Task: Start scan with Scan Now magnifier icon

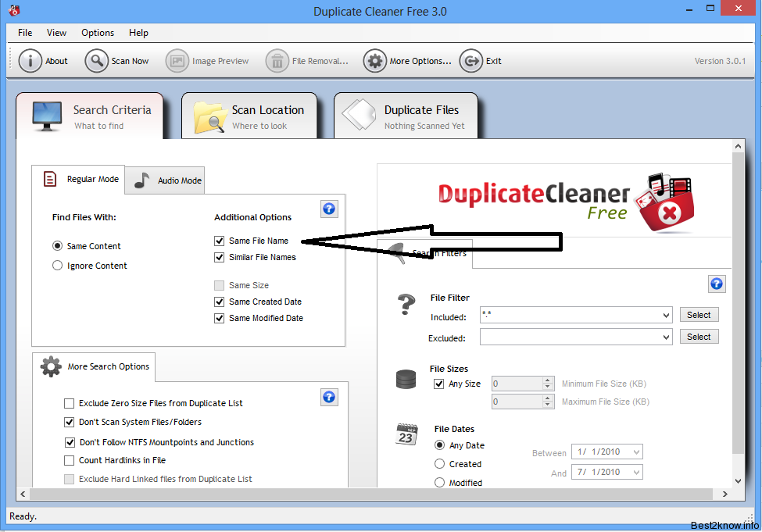Action: click(x=97, y=61)
